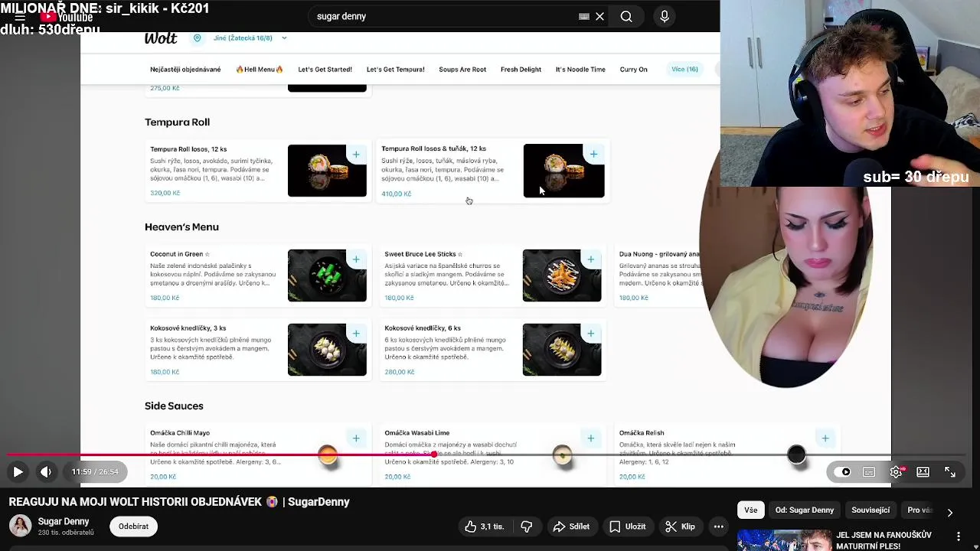
Task: Clear the search query with X
Action: (x=600, y=16)
